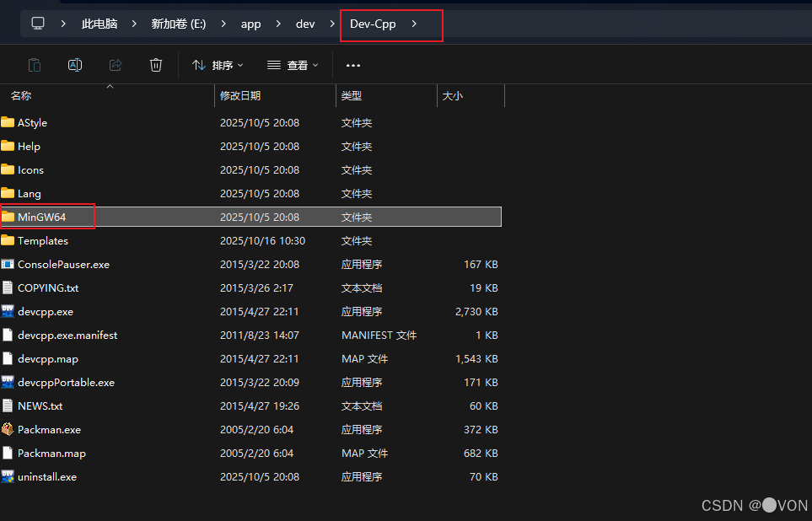
Task: Click the 2011/8/23 14:07 date cell
Action: point(260,335)
